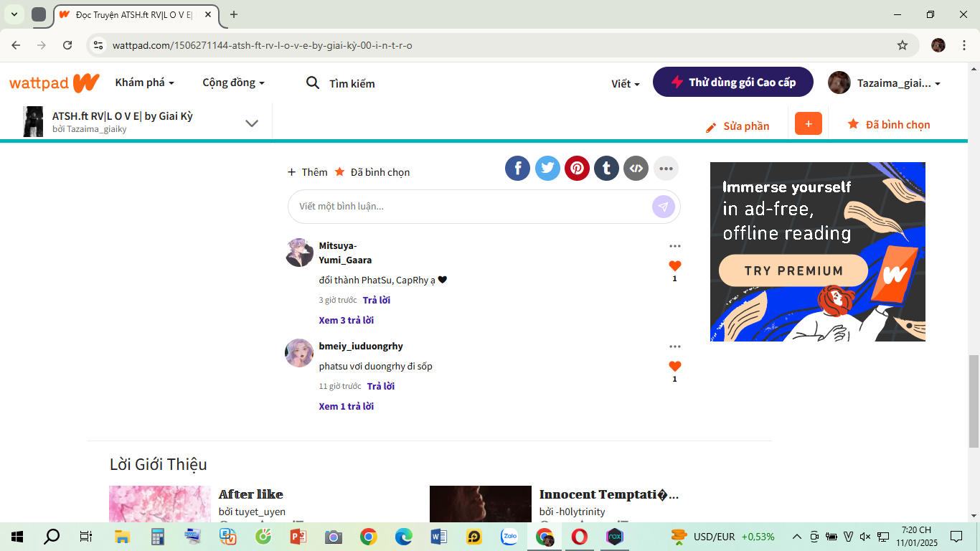This screenshot has width=980, height=551.
Task: Show hidden system tray icons
Action: click(797, 537)
